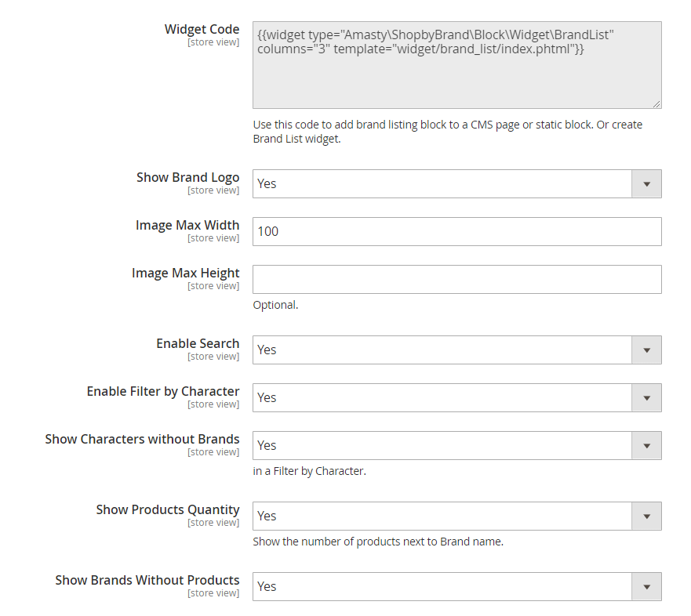Open the Enable Search dropdown arrow
This screenshot has width=691, height=616.
[x=646, y=350]
